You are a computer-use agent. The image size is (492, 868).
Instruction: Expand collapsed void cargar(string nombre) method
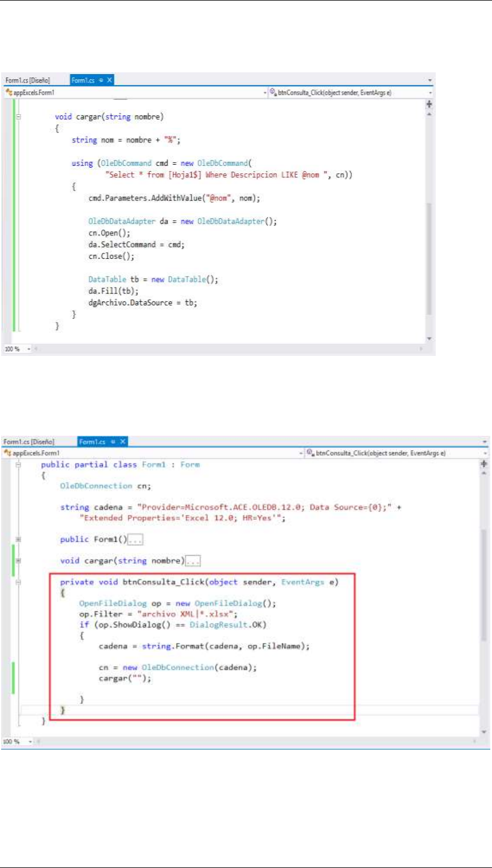[x=20, y=560]
